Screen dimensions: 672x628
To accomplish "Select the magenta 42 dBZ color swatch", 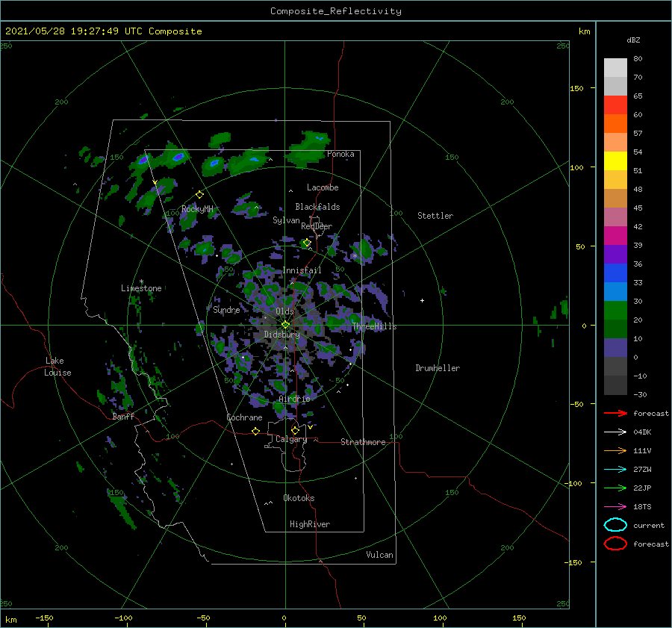I will pyautogui.click(x=615, y=235).
